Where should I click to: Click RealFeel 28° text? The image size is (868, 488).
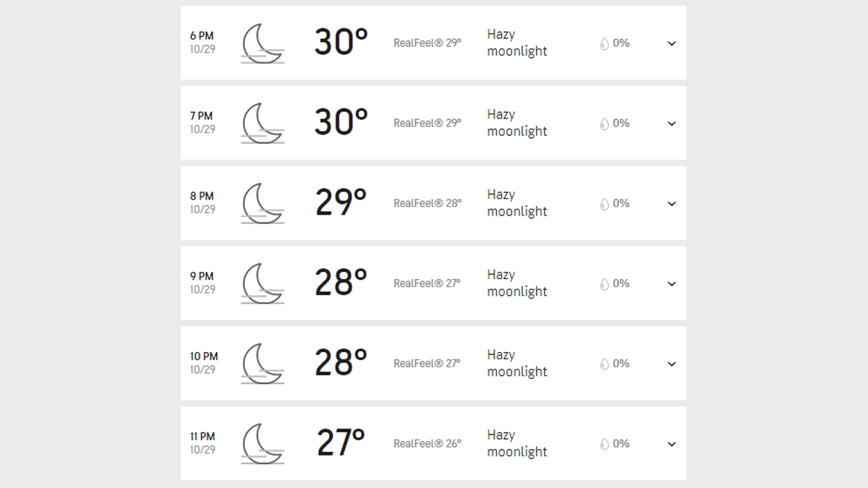tap(427, 204)
